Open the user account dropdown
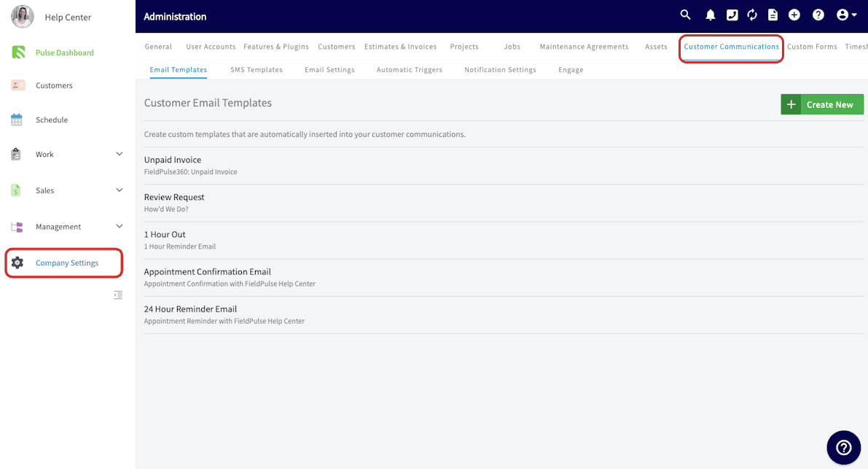Image resolution: width=868 pixels, height=469 pixels. (846, 15)
